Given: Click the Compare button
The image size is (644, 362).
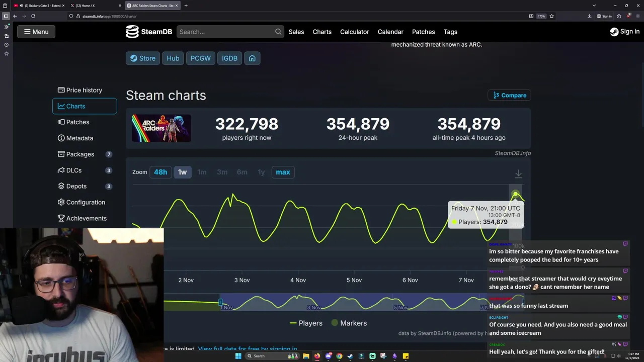Looking at the screenshot, I should click(509, 95).
